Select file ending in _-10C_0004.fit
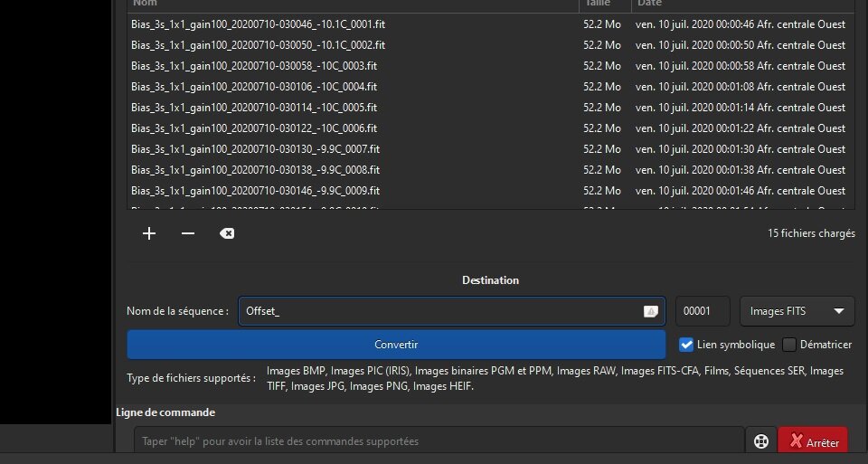 [254, 86]
